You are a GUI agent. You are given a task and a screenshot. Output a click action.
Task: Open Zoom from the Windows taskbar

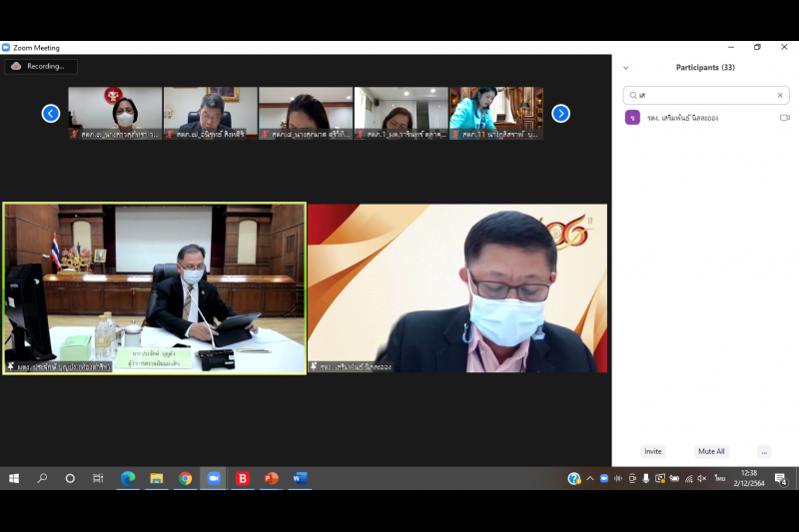[x=214, y=478]
